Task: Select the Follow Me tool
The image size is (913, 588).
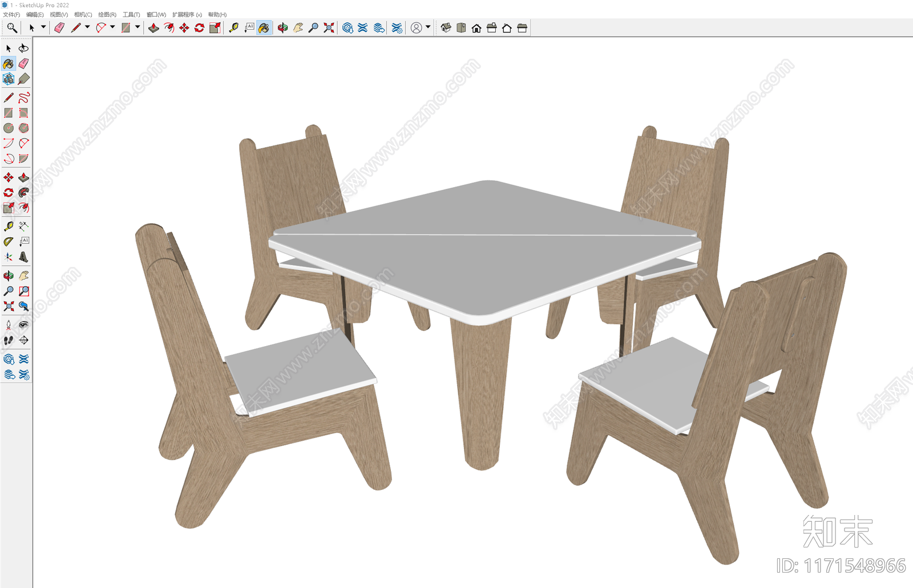Action: [x=23, y=193]
